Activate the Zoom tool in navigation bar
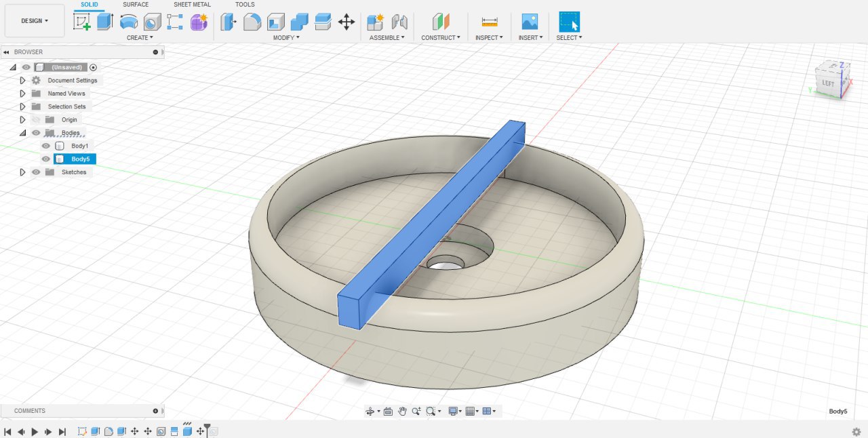Viewport: 868px width, 438px height. pyautogui.click(x=416, y=411)
